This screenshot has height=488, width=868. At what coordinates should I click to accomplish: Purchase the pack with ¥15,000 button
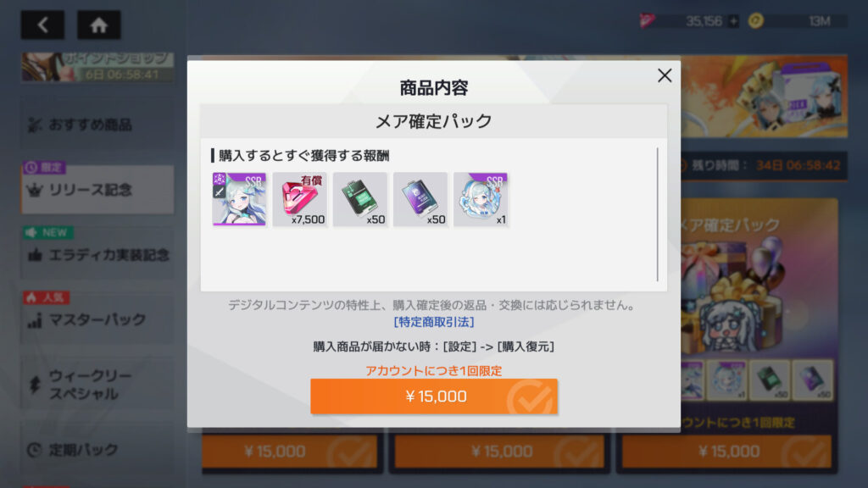coord(434,396)
